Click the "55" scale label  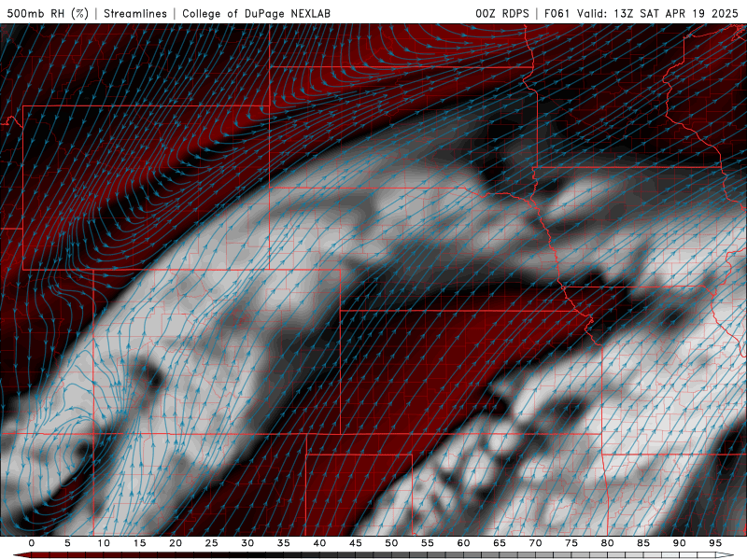428,543
